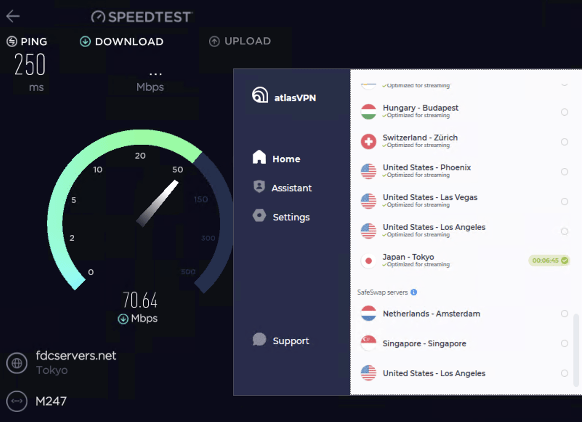582x422 pixels.
Task: Click the Japan flag icon
Action: [x=369, y=261]
